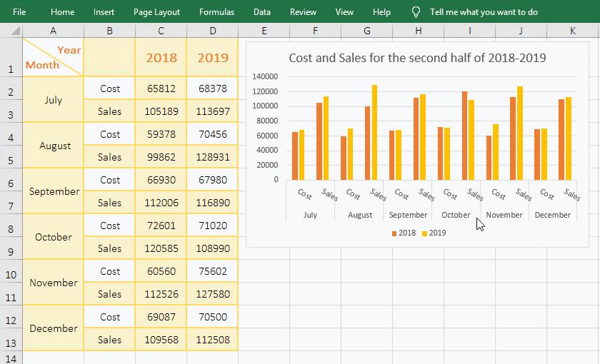
Task: Select the orange 2018 legend swatch
Action: (394, 233)
